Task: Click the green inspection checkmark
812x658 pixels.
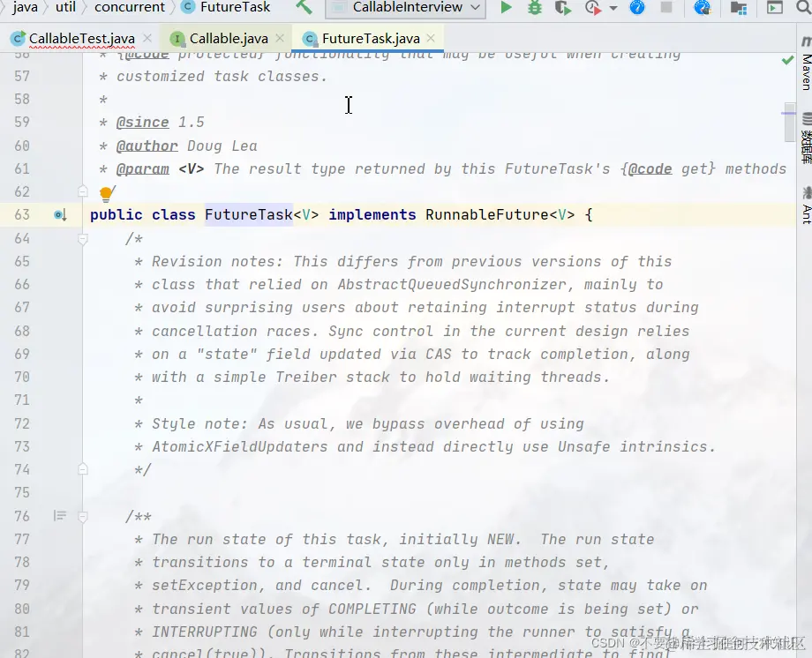Action: pyautogui.click(x=787, y=61)
